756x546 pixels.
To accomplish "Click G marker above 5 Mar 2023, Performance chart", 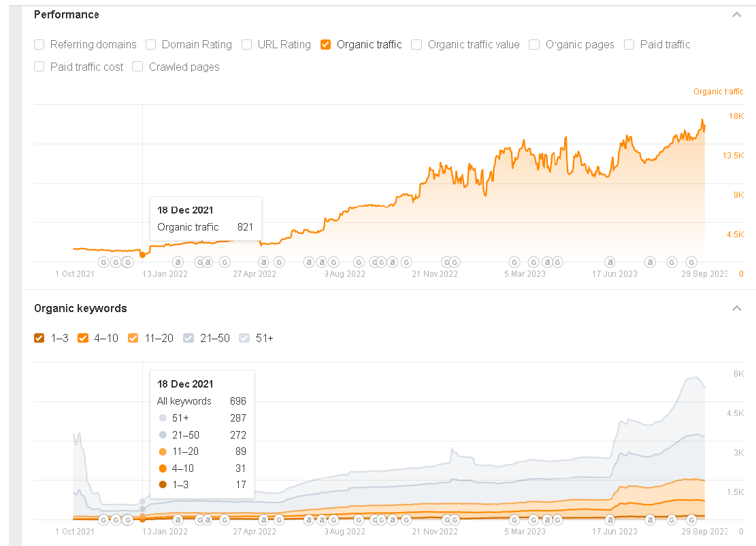I will point(514,262).
